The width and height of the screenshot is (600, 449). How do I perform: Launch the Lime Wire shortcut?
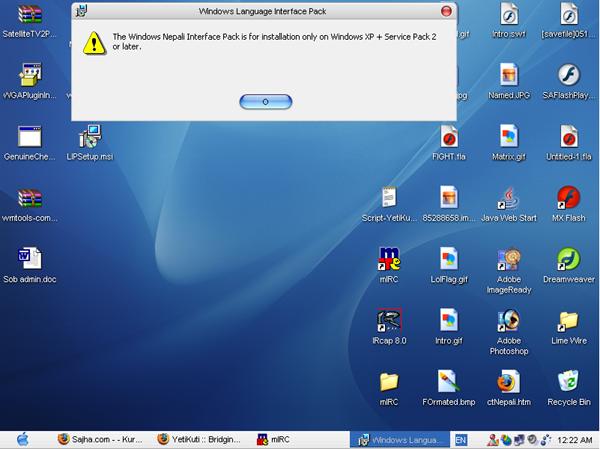[x=568, y=320]
